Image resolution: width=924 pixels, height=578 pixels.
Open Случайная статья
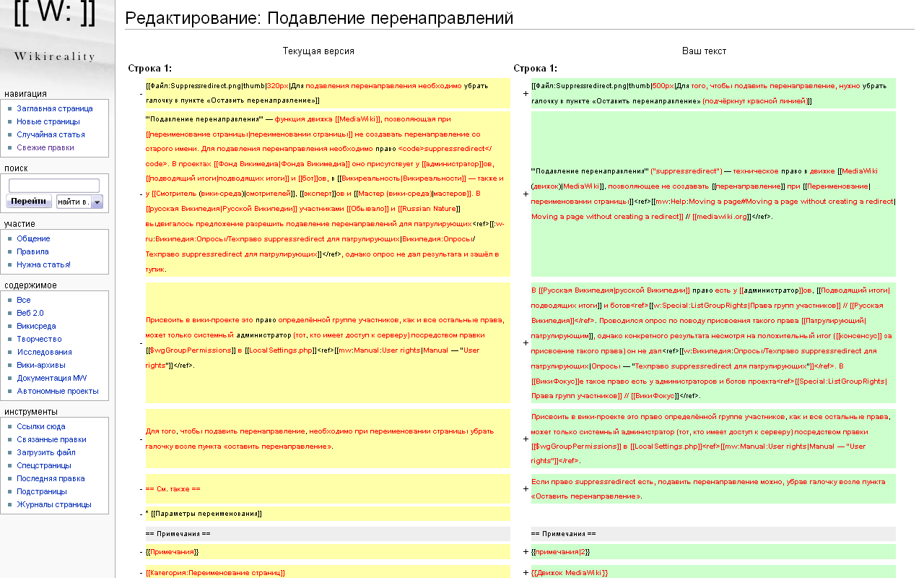click(x=51, y=134)
